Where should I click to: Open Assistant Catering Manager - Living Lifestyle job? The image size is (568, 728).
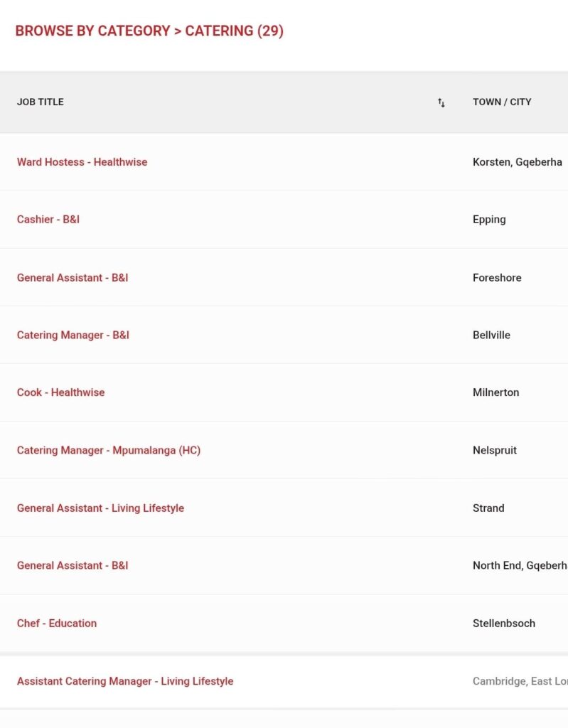tap(125, 681)
